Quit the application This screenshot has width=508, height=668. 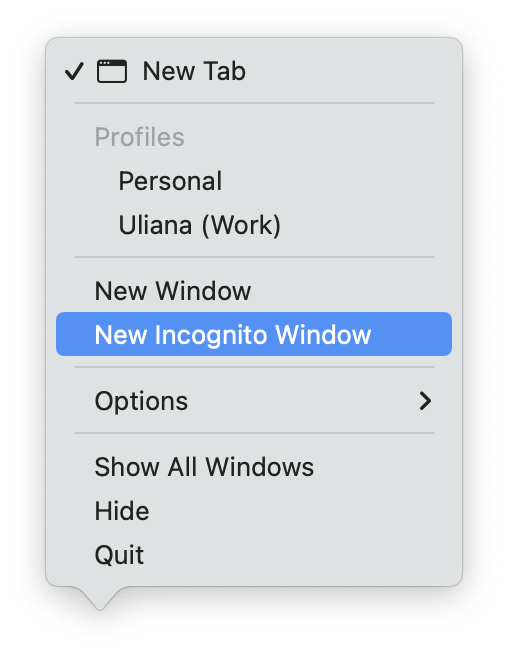tap(254, 555)
